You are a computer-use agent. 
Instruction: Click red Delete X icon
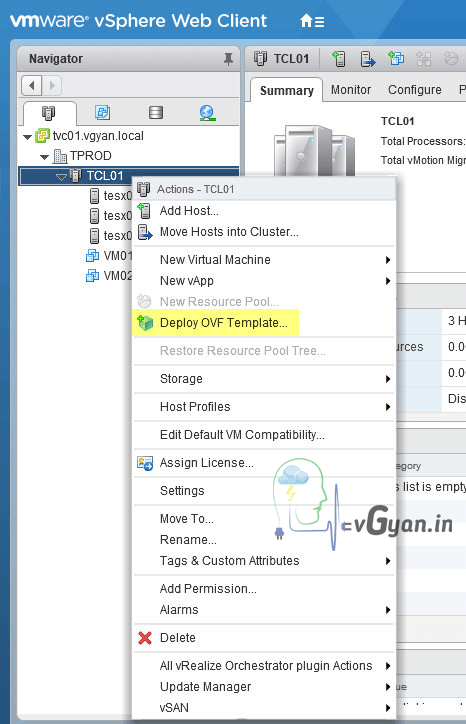145,638
